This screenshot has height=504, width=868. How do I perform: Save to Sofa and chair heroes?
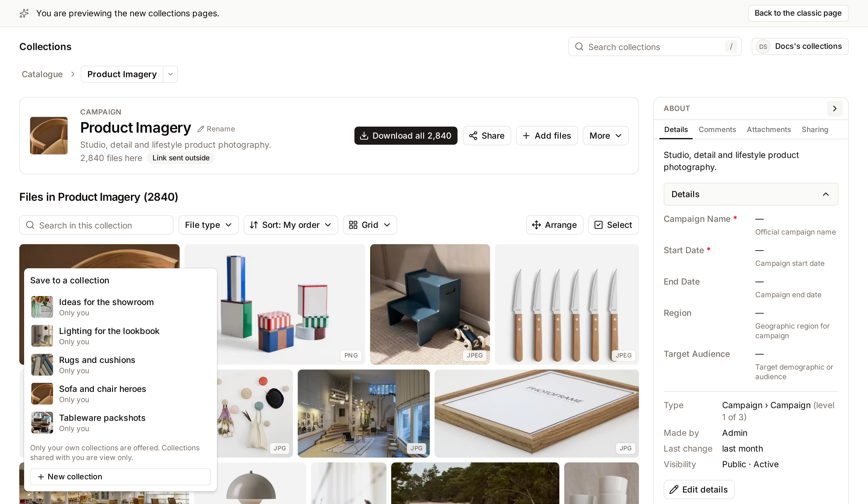(121, 393)
